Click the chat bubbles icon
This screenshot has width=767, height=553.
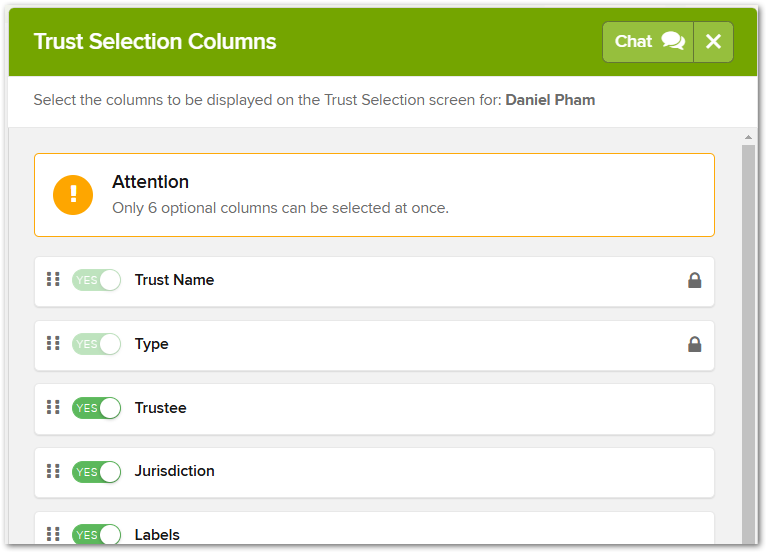(673, 41)
